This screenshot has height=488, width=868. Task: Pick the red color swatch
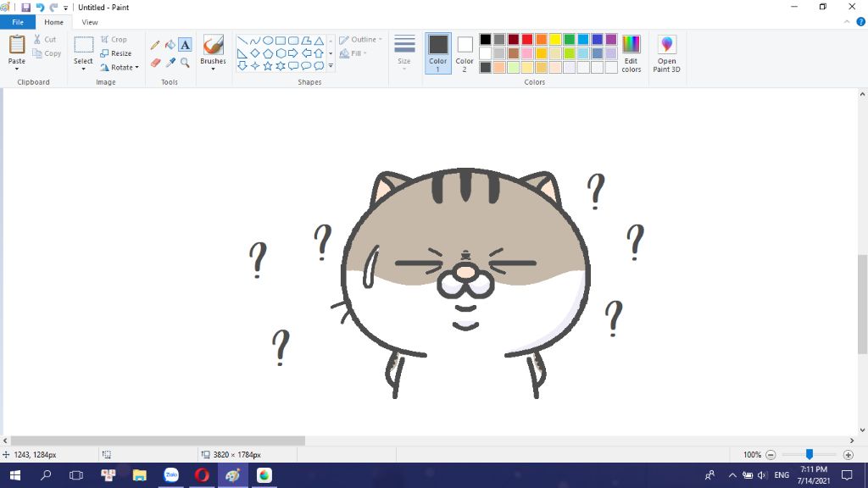(x=527, y=39)
